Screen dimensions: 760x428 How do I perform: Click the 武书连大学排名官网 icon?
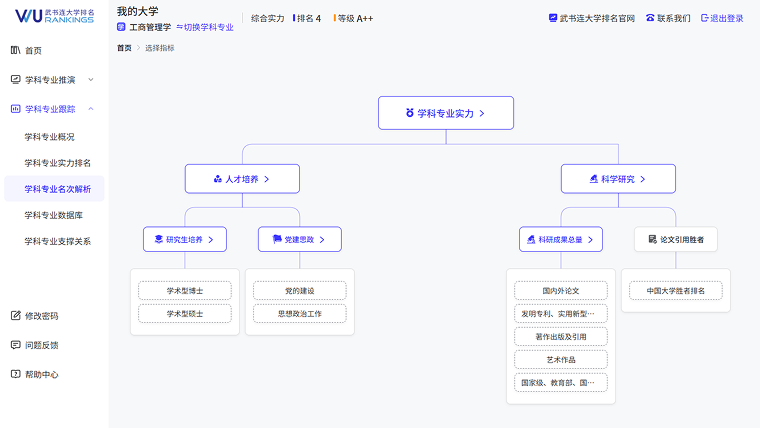(x=553, y=18)
